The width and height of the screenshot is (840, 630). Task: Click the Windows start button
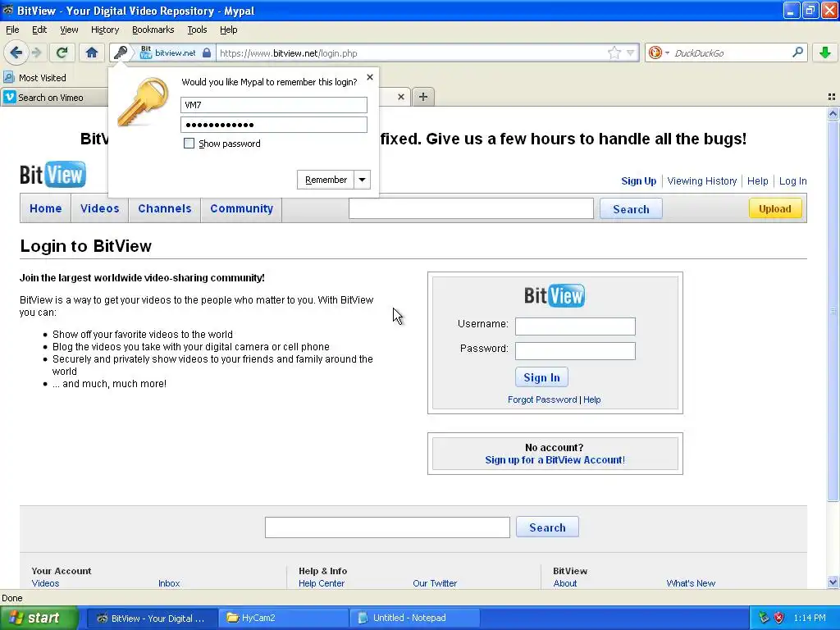pyautogui.click(x=39, y=618)
